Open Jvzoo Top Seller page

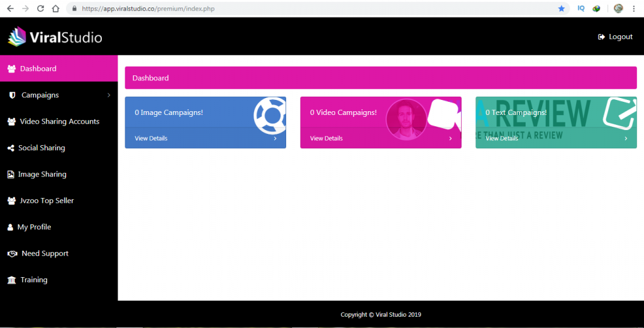tap(47, 200)
